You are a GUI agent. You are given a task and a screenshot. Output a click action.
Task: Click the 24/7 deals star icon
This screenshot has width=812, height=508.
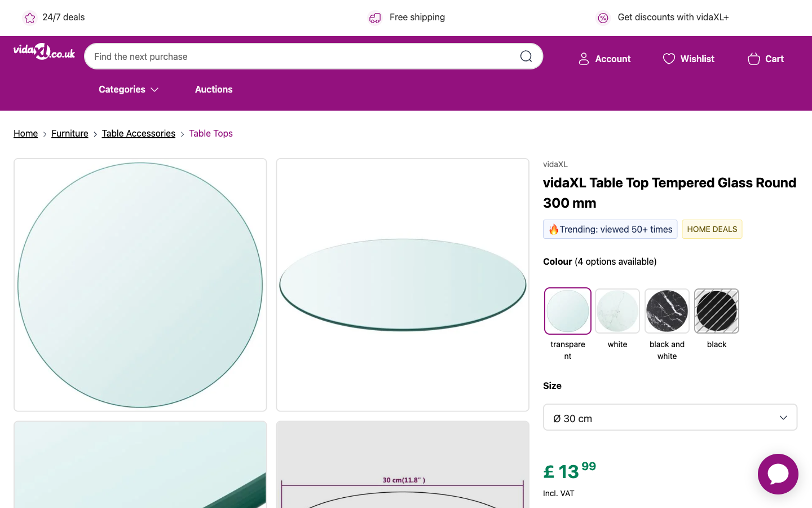pos(30,18)
